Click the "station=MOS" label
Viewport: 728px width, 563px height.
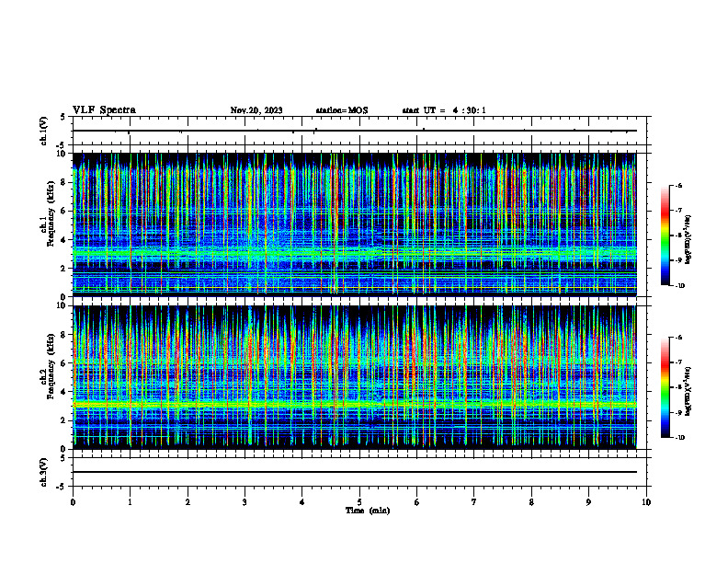342,110
